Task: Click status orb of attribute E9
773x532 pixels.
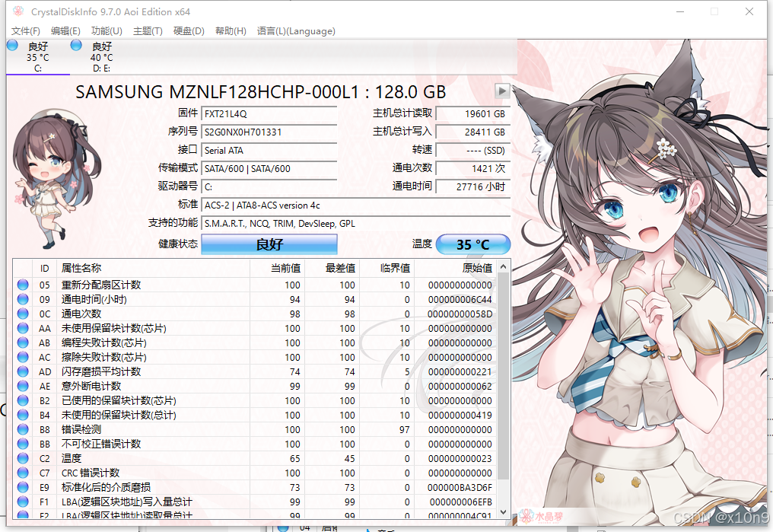Action: [x=23, y=487]
